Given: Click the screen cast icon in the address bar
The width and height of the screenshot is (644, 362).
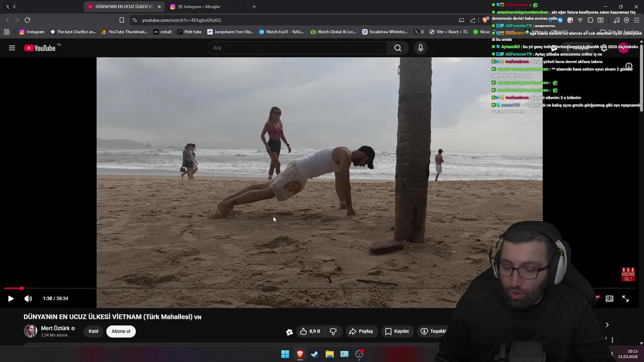Looking at the screenshot, I should coord(461,20).
